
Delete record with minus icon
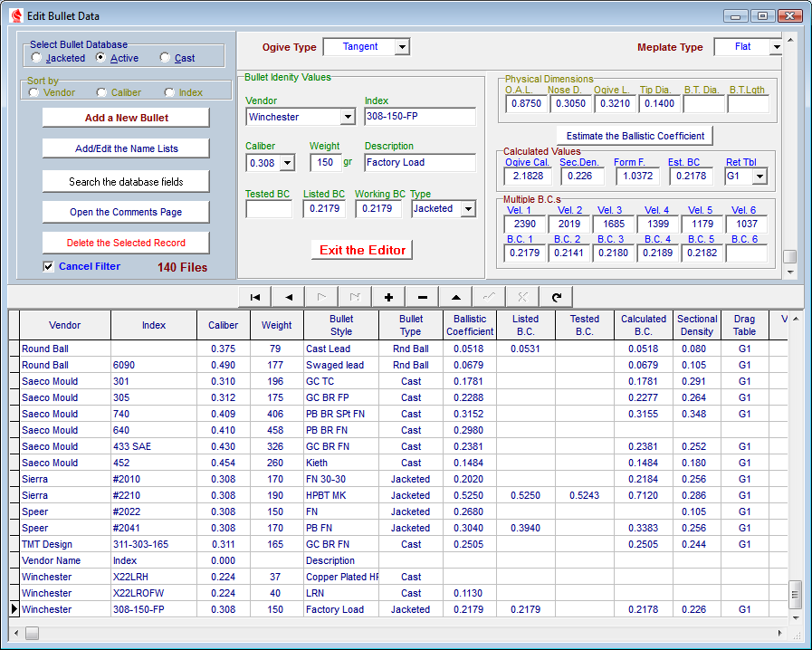422,297
